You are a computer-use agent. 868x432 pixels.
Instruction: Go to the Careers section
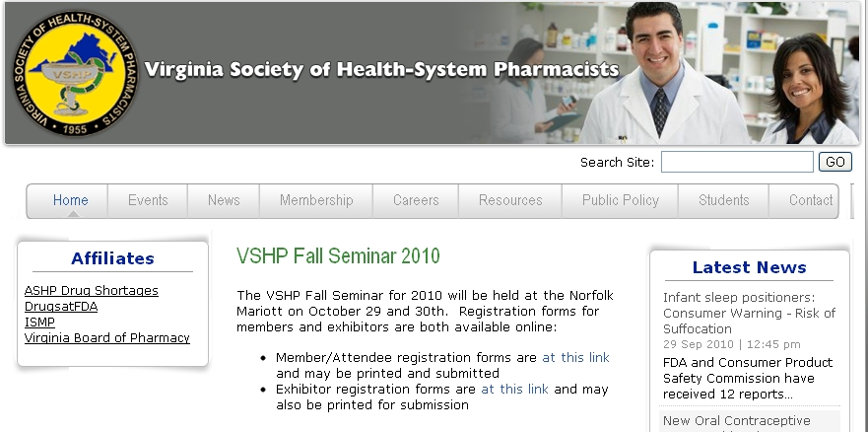coord(416,200)
